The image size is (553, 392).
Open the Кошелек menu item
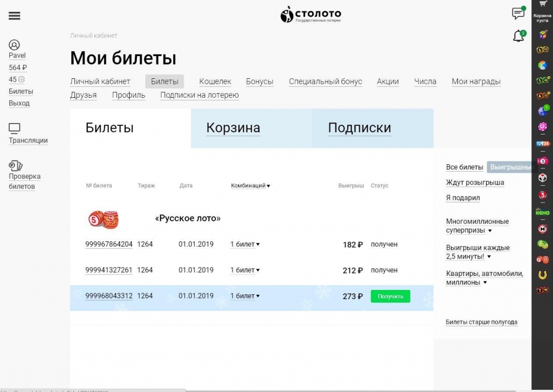click(215, 82)
